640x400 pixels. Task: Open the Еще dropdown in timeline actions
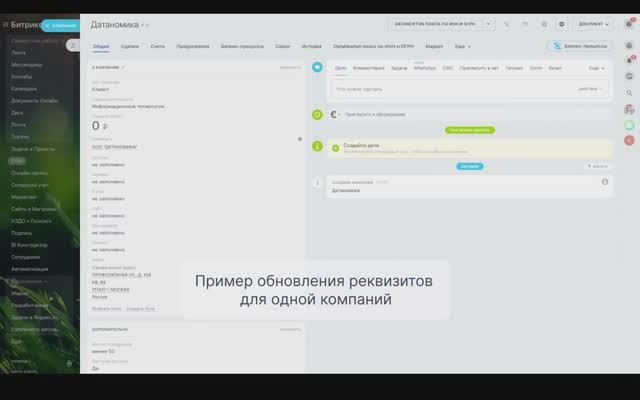597,68
